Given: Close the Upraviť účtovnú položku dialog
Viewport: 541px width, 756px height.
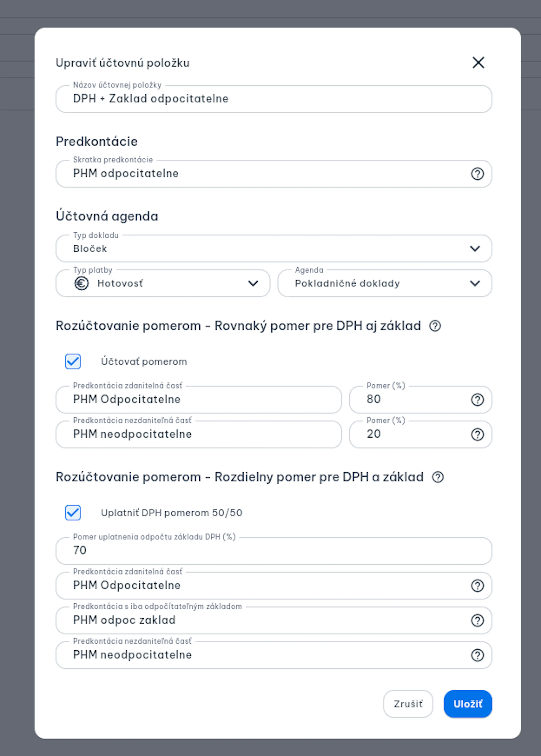Looking at the screenshot, I should pos(478,62).
